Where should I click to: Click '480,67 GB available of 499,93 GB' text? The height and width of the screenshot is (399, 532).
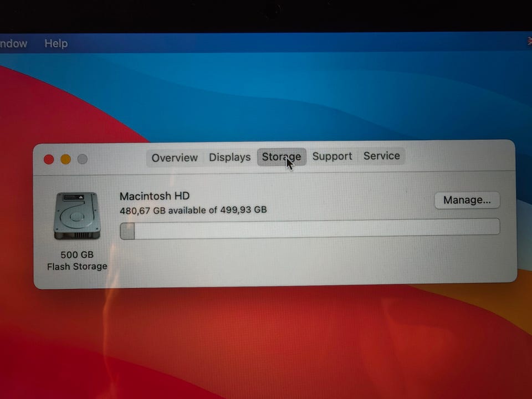[x=193, y=211]
